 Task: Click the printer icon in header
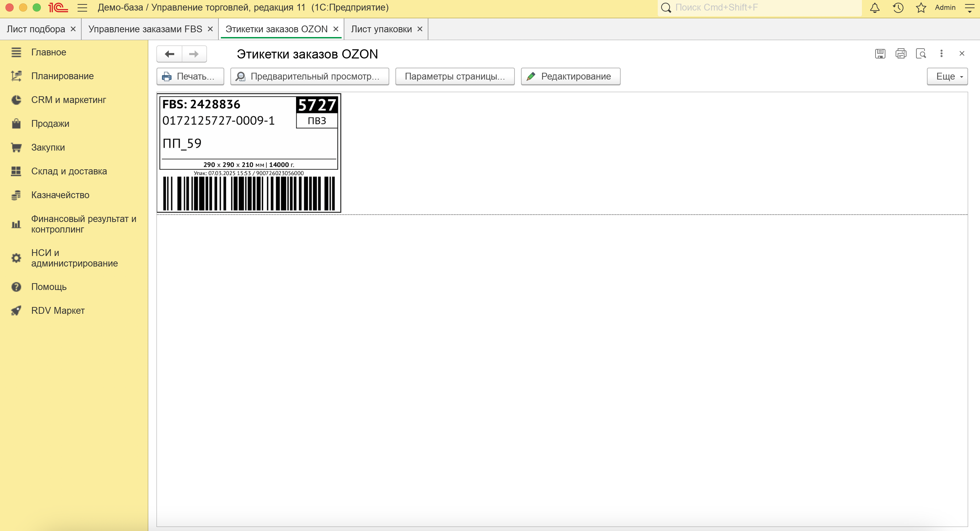[900, 54]
